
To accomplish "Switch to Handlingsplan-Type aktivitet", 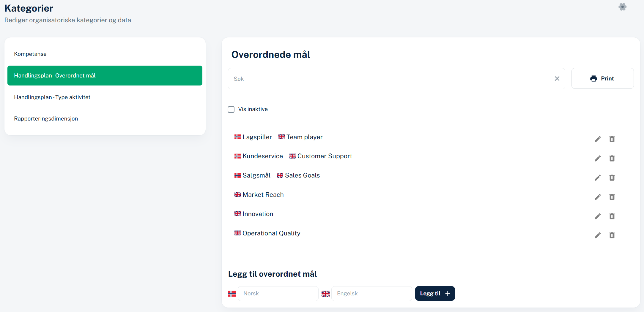I will pos(52,97).
